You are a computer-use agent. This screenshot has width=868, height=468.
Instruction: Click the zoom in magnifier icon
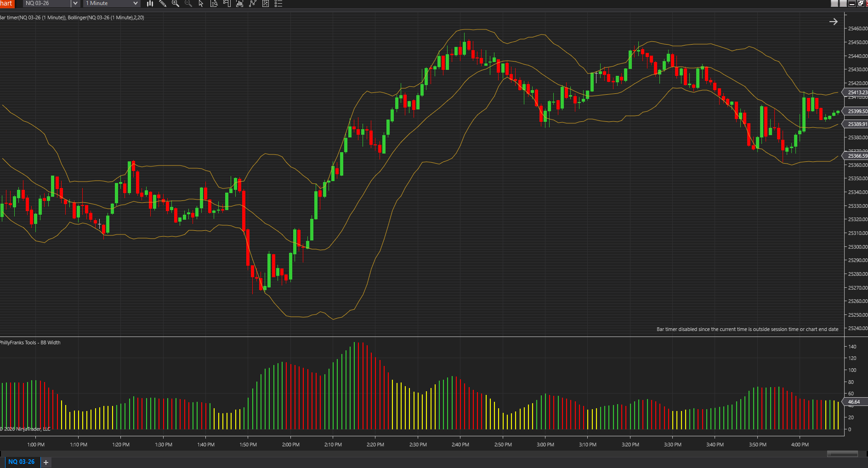click(x=175, y=4)
